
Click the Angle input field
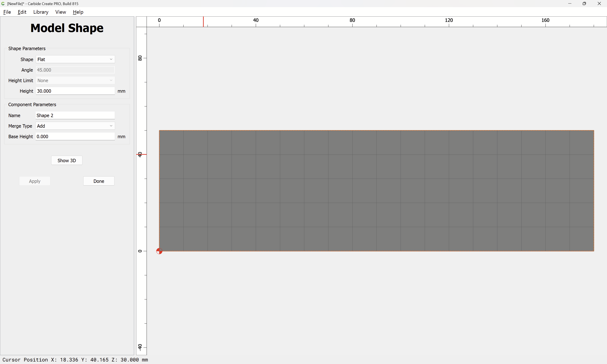(75, 70)
